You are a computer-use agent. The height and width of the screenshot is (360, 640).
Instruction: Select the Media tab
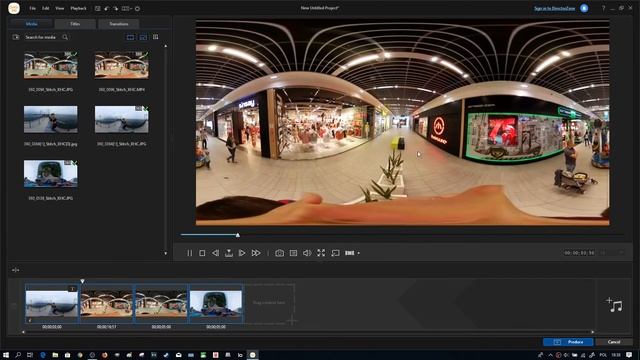click(x=32, y=24)
